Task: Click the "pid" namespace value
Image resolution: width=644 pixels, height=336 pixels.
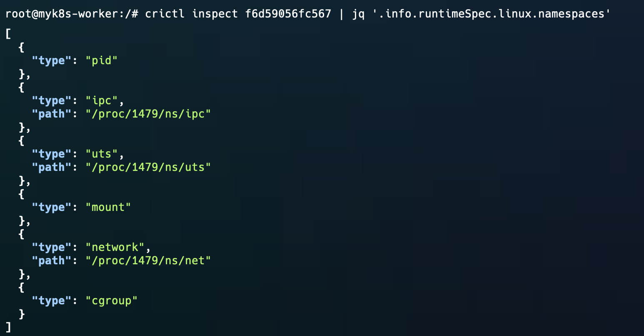Action: tap(102, 60)
